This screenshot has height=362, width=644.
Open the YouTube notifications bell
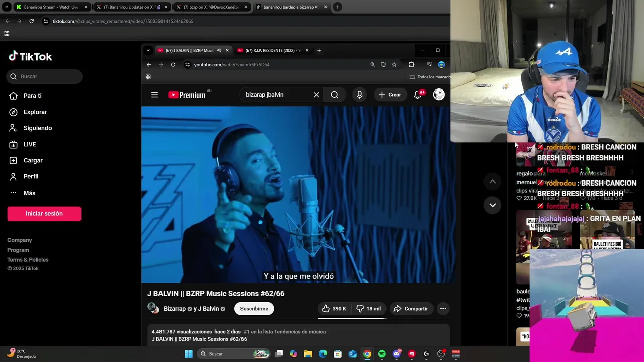tap(418, 95)
